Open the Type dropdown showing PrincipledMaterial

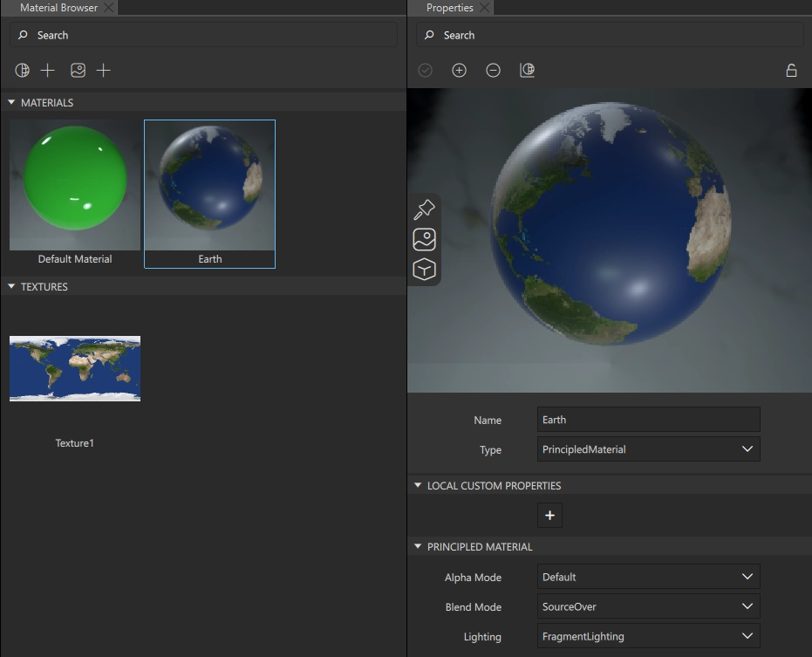648,449
